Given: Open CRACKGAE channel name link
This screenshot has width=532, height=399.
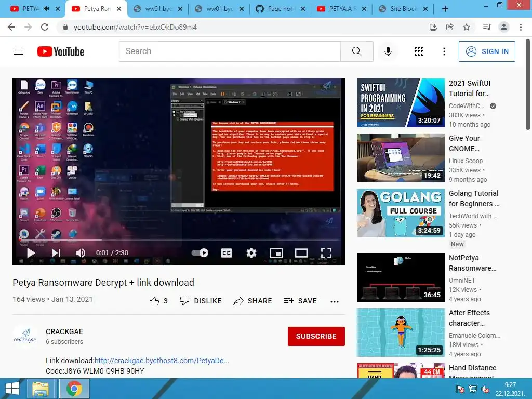Looking at the screenshot, I should pyautogui.click(x=64, y=331).
